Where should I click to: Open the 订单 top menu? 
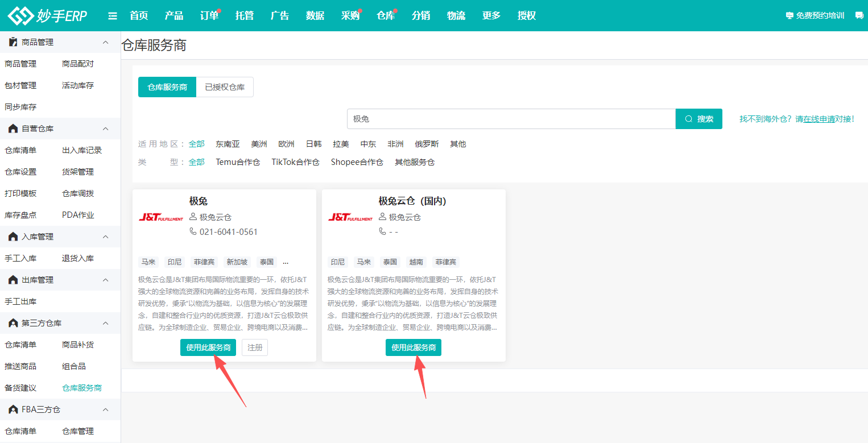tap(209, 16)
